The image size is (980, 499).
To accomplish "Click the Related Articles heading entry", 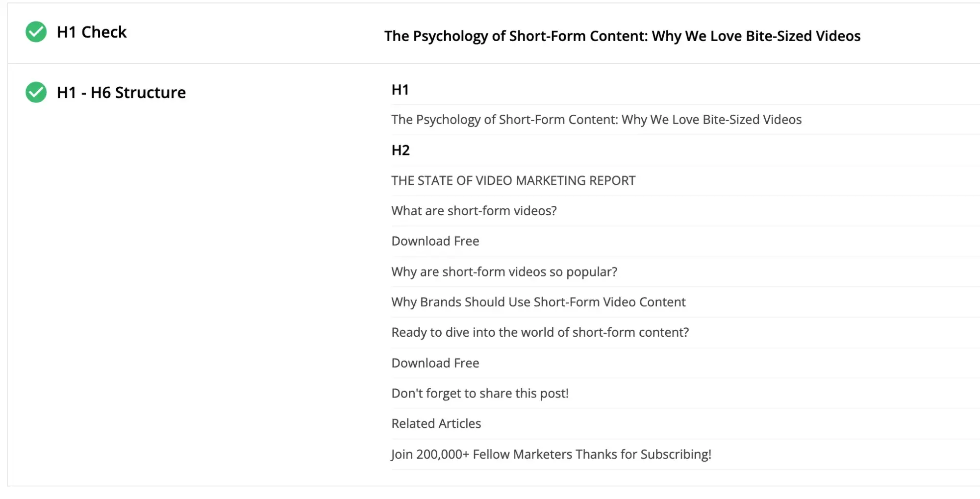I will point(435,423).
